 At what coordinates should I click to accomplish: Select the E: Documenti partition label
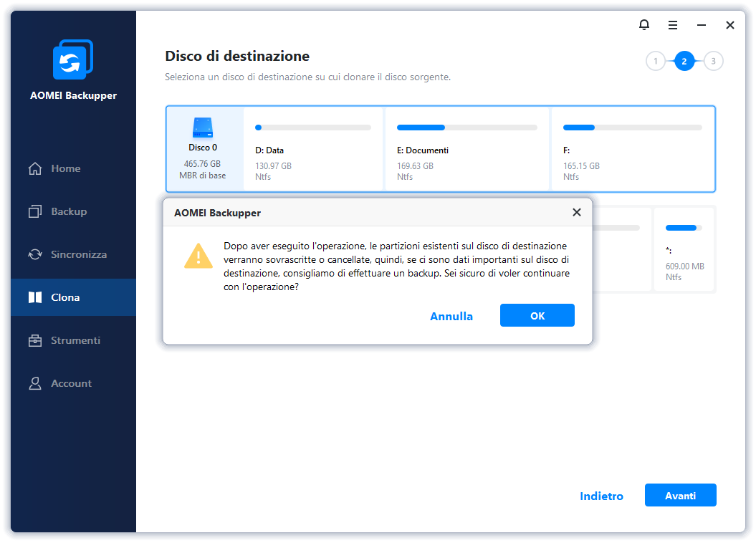(422, 150)
